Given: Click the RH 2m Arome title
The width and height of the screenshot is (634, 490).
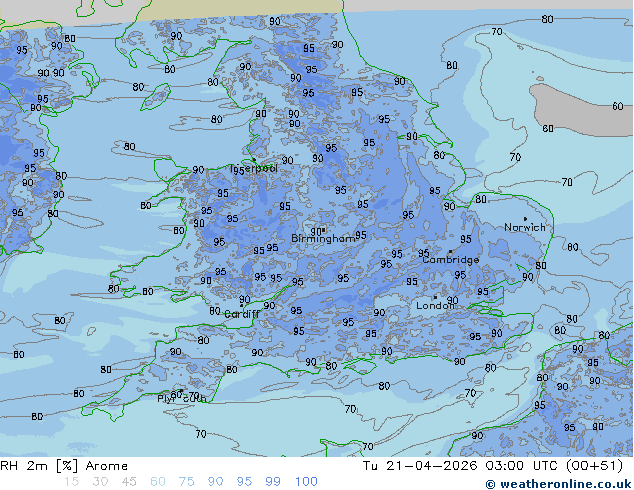Looking at the screenshot, I should (64, 466).
